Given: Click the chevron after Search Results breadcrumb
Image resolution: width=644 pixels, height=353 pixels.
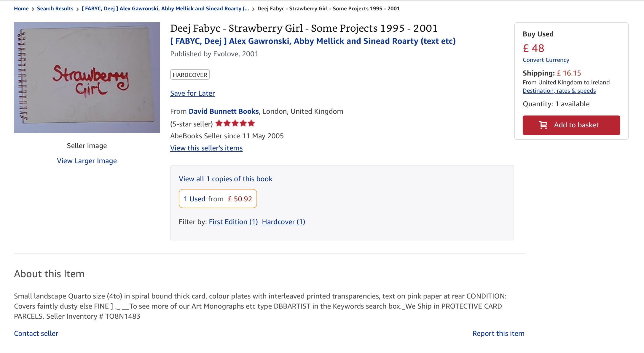Looking at the screenshot, I should coord(78,9).
